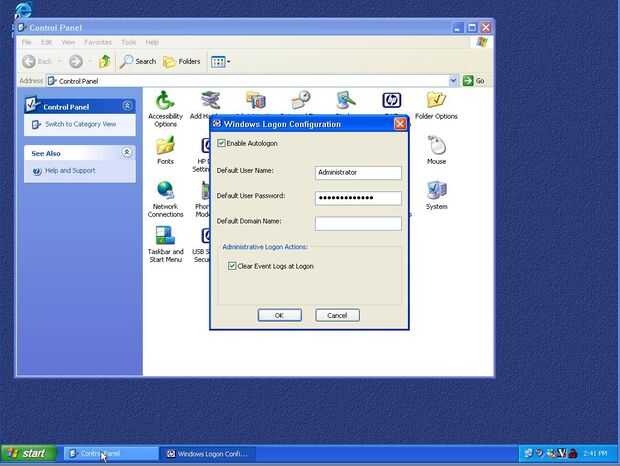Click the Switch to Category View icon

pos(36,125)
